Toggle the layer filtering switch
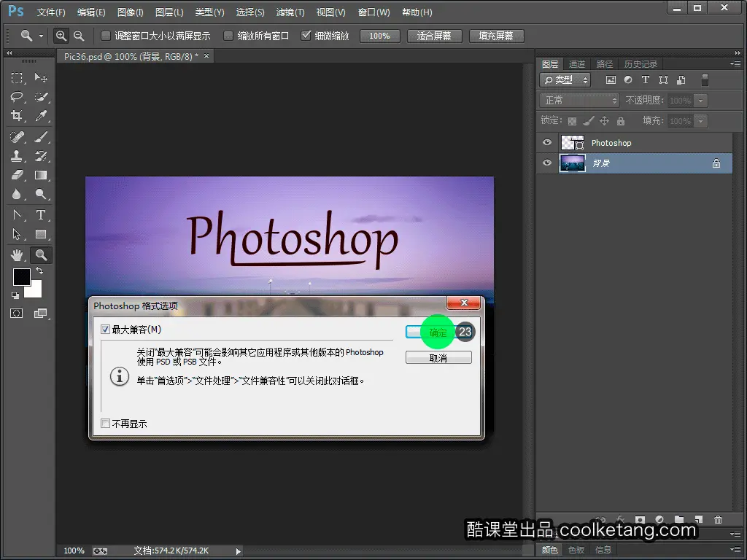747x560 pixels. pyautogui.click(x=705, y=80)
